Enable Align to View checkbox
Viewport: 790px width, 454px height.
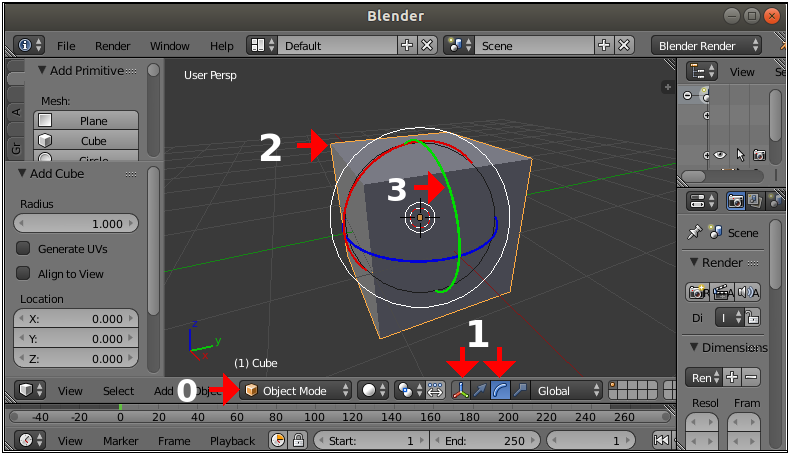(x=23, y=273)
